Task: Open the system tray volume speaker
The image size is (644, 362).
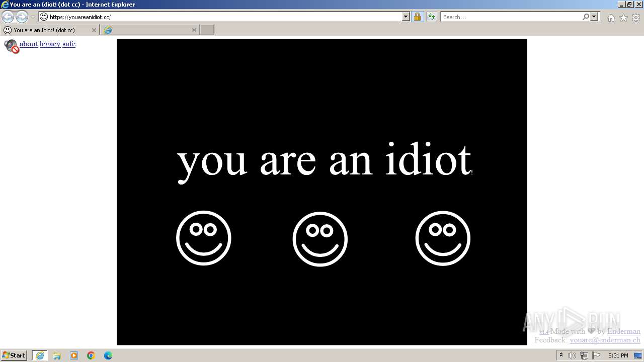Action: tap(572, 355)
